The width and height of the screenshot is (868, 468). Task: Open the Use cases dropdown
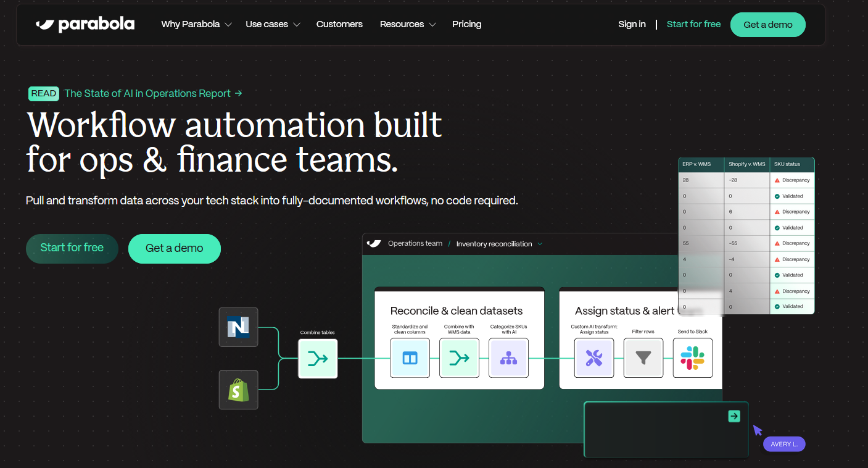pyautogui.click(x=273, y=25)
